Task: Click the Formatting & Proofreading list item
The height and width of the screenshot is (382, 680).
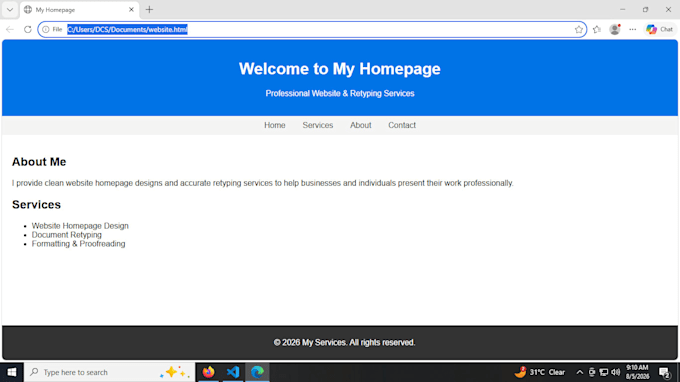Action: point(78,244)
